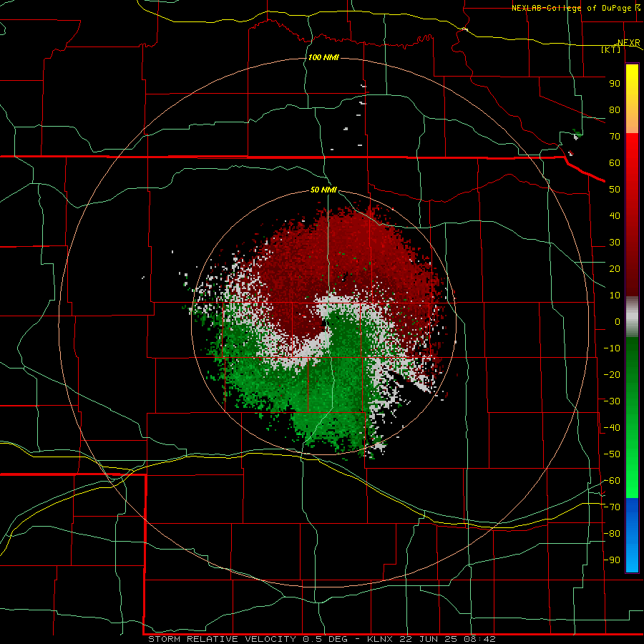Pick the green color bar segment
This screenshot has width=644, height=644.
[632, 417]
